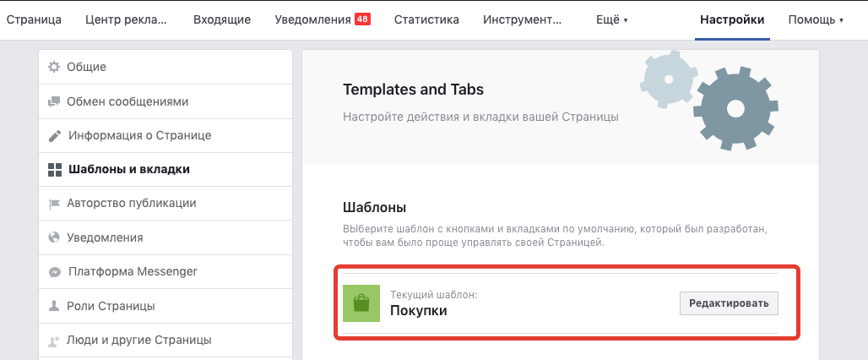868x360 pixels.
Task: Click the Редактировать button for current template
Action: click(x=729, y=303)
